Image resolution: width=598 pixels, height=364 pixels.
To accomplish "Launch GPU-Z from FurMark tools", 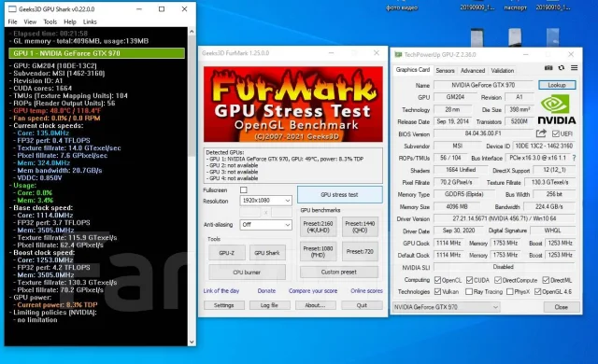I will coord(226,253).
